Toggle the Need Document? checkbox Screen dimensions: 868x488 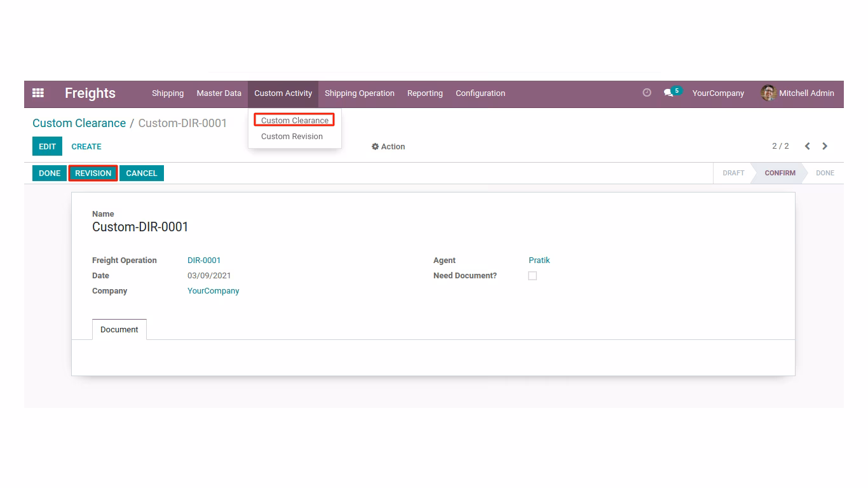click(x=532, y=276)
